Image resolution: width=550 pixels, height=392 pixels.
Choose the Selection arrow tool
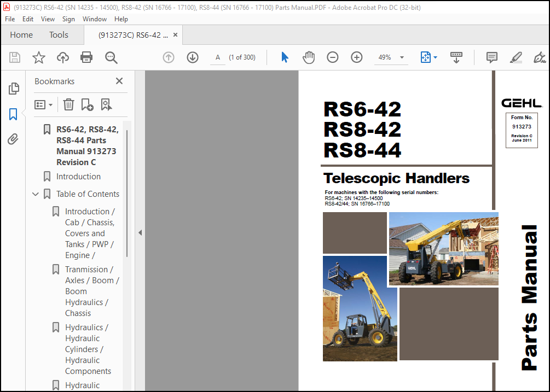click(x=285, y=57)
